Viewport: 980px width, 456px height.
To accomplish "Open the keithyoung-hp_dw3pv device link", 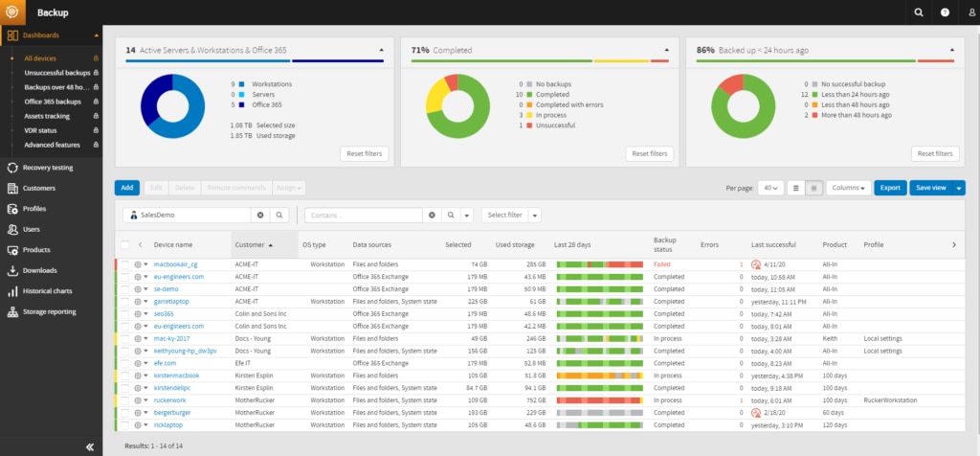I will click(x=185, y=351).
